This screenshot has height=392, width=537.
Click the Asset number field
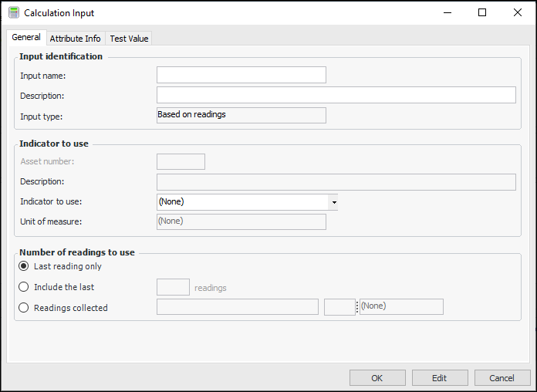click(x=181, y=161)
